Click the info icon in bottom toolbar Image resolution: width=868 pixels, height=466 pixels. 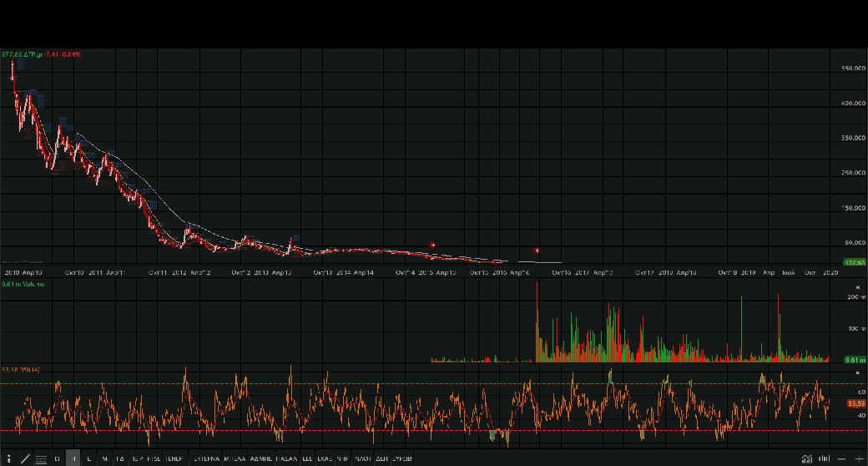(x=8, y=458)
